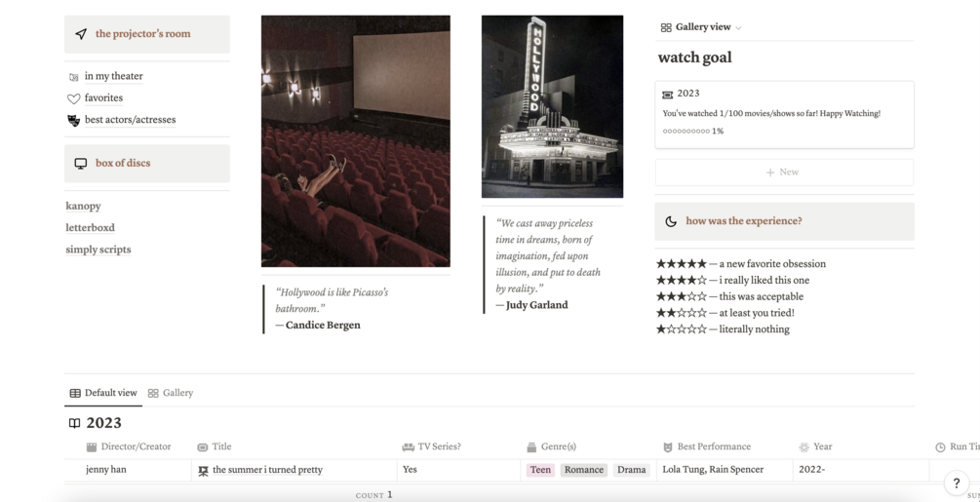Viewport: 980px width, 502px height.
Task: Click the mask icon of Best Performance column
Action: [668, 447]
